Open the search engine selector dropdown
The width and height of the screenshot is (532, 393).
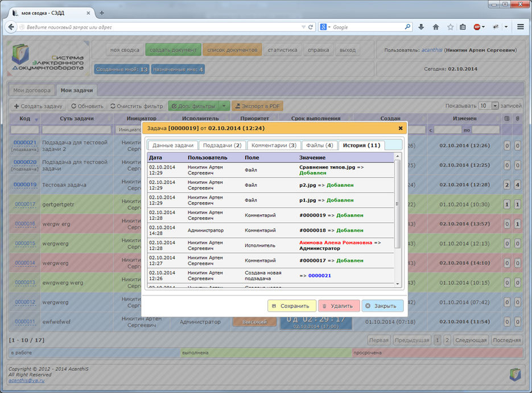[325, 27]
